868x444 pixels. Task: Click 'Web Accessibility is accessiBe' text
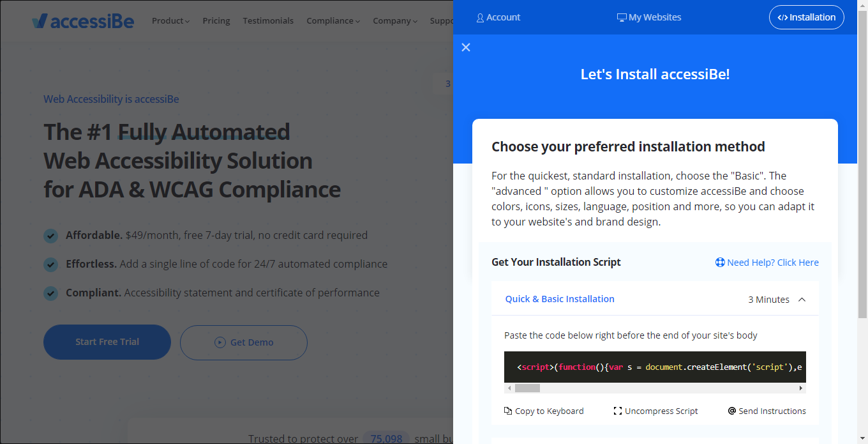[111, 99]
